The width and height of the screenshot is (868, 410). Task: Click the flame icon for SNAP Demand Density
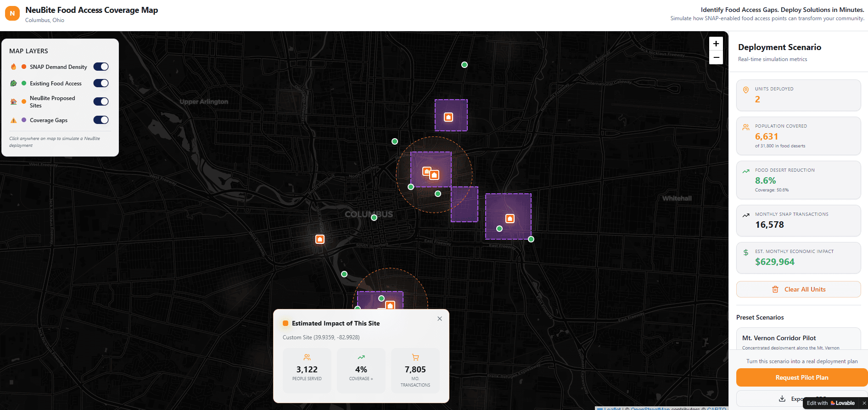(14, 67)
